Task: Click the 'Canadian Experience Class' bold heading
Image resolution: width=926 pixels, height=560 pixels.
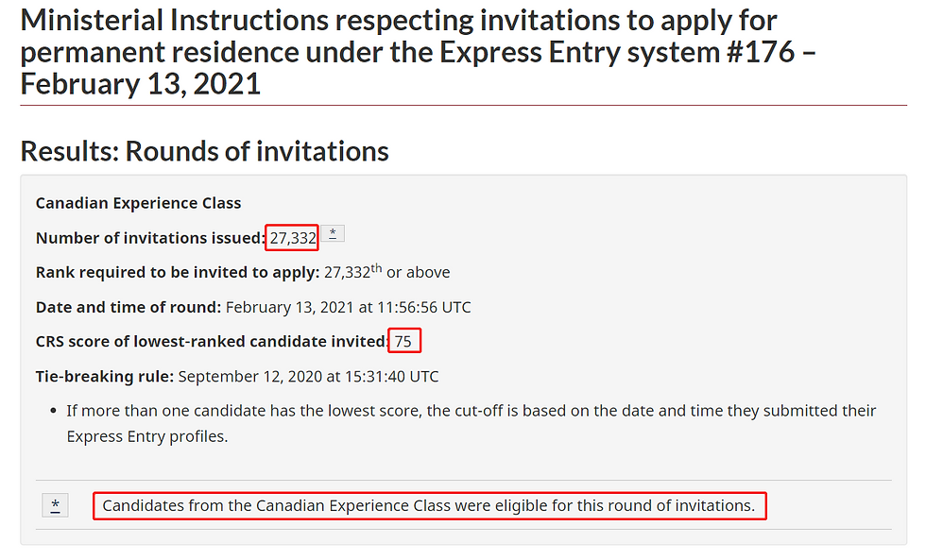Action: coord(138,203)
